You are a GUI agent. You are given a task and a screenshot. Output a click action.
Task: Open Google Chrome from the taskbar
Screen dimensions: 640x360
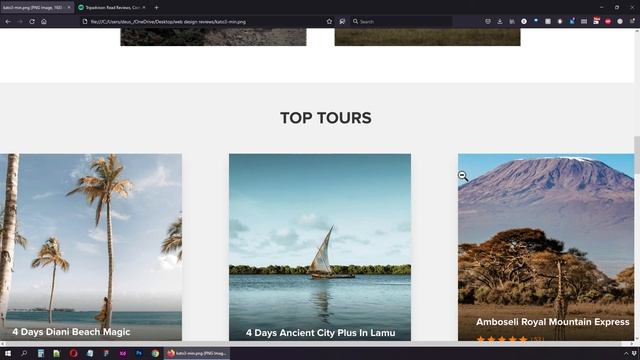pyautogui.click(x=155, y=353)
